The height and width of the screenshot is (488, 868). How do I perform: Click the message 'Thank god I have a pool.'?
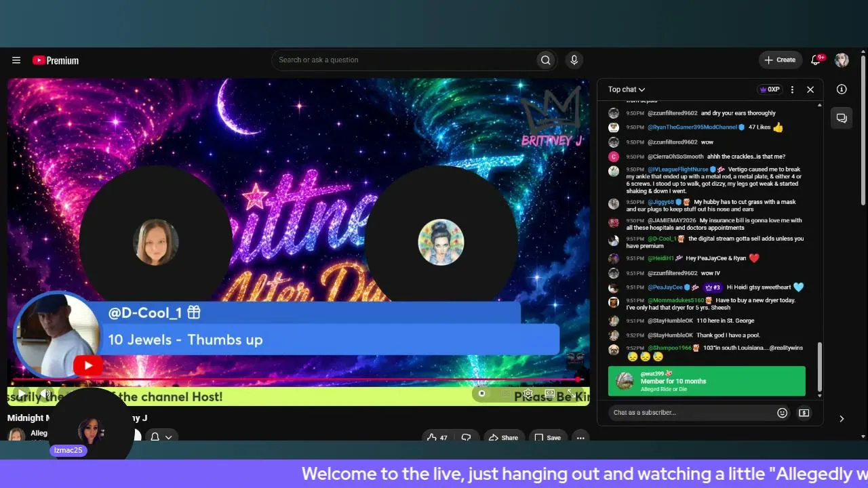pyautogui.click(x=728, y=335)
